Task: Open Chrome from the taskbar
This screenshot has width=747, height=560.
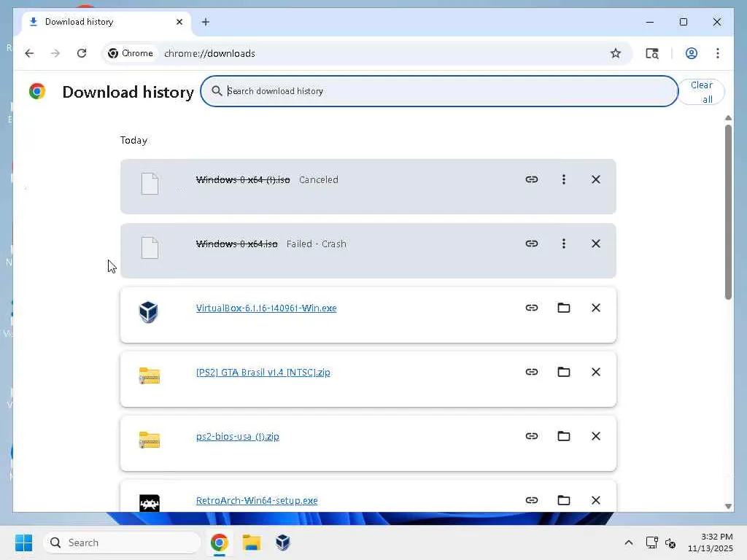Action: 219,542
